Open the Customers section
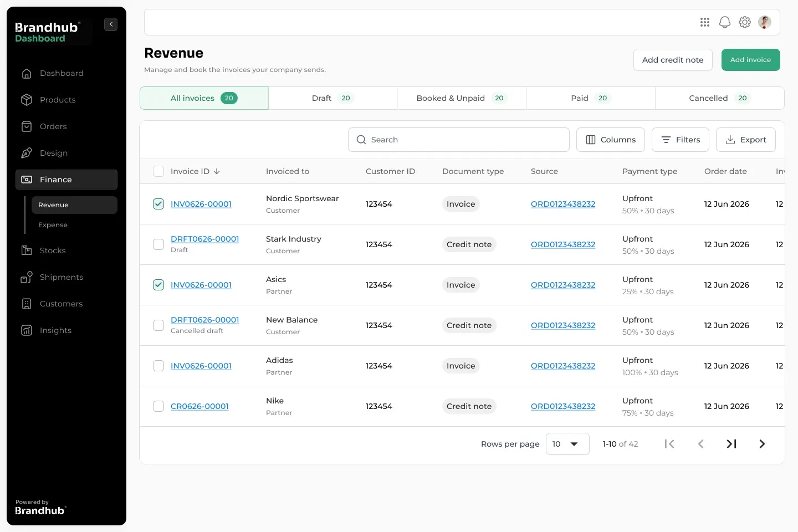798x532 pixels. click(x=66, y=304)
